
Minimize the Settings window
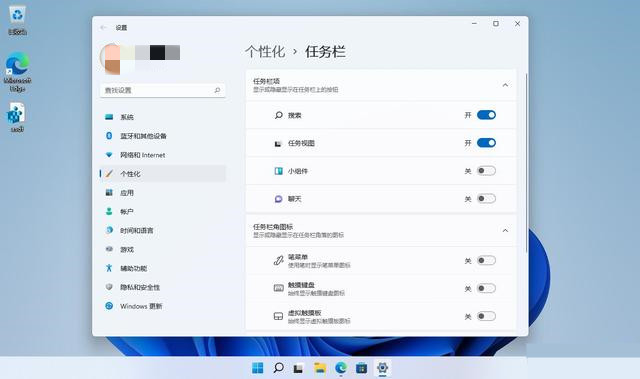point(474,24)
